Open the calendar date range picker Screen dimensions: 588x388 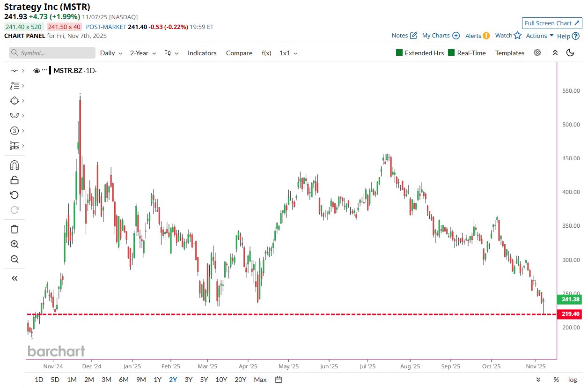pyautogui.click(x=279, y=380)
